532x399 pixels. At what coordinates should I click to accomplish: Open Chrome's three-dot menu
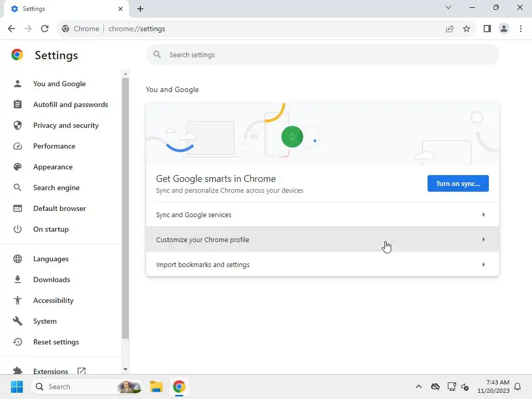(521, 29)
